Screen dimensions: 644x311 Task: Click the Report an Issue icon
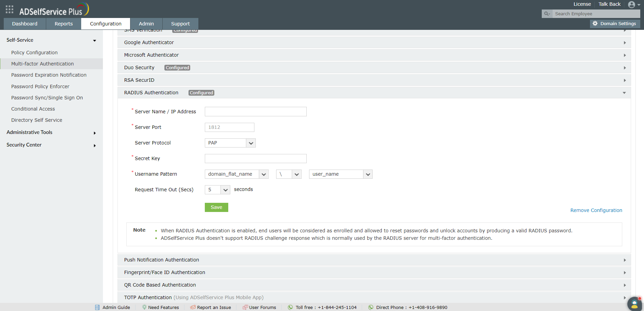click(x=193, y=307)
